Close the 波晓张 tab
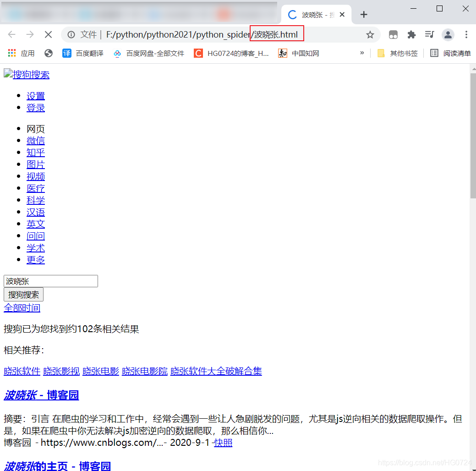Screen dimensions: 476x471 [x=342, y=14]
